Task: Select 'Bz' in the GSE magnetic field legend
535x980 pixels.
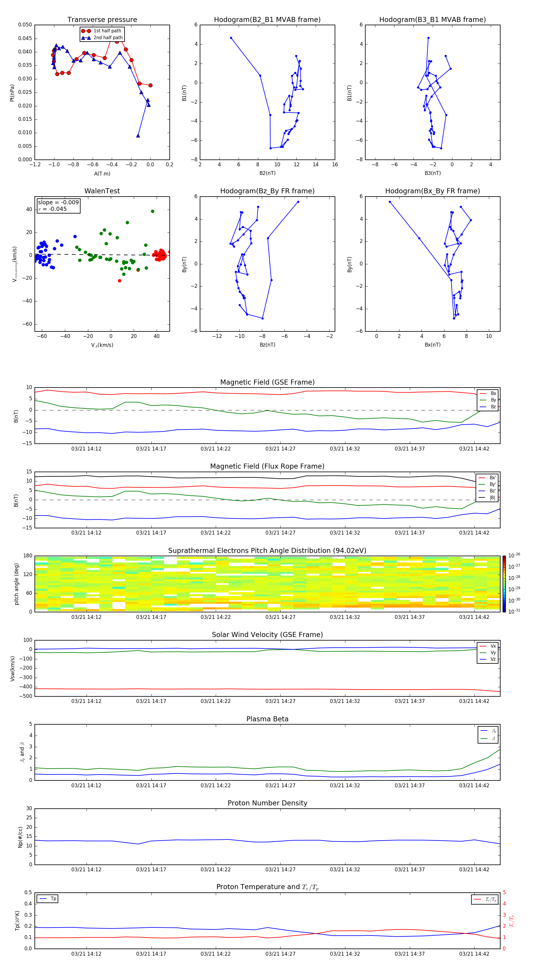Action: (488, 407)
